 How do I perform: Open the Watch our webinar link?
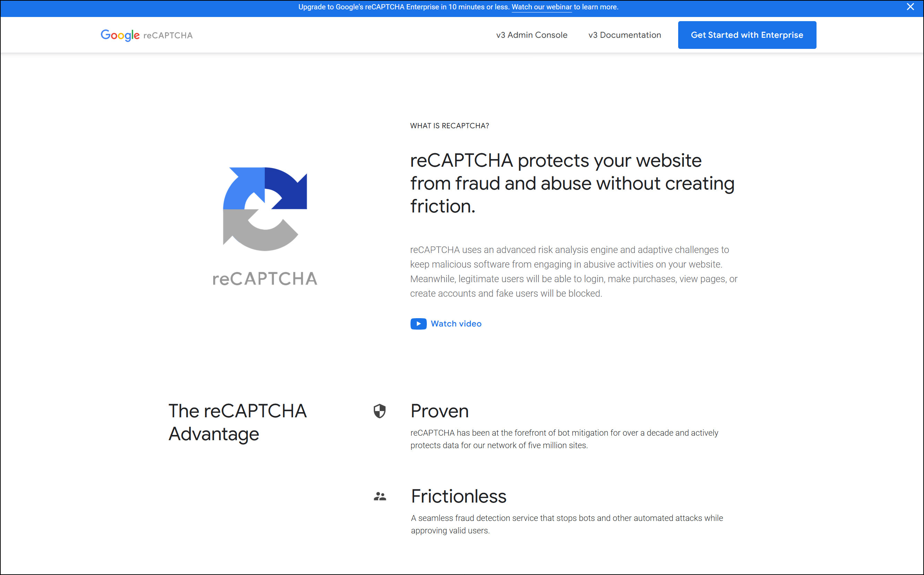click(x=541, y=7)
